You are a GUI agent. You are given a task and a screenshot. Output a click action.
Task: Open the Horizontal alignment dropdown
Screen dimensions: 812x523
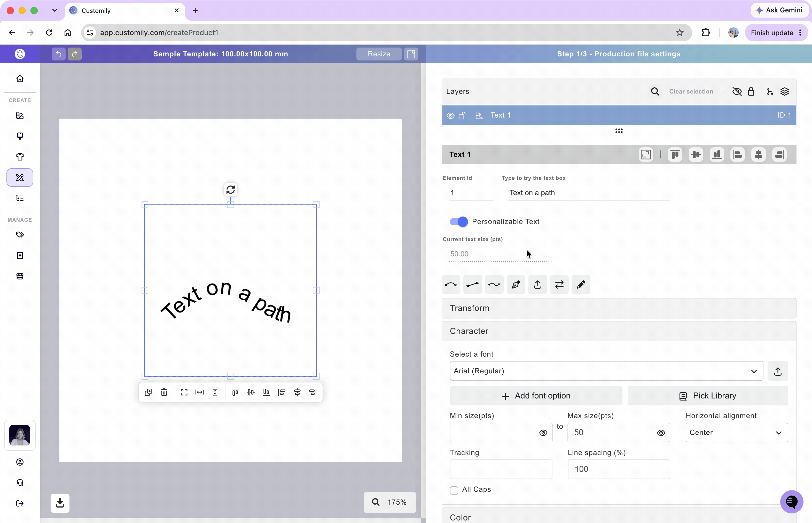737,432
